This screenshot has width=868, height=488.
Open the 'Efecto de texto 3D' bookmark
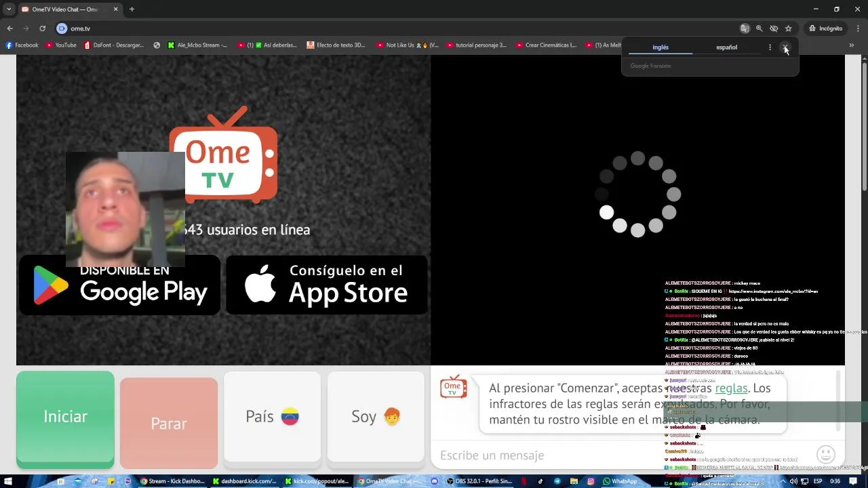click(336, 45)
